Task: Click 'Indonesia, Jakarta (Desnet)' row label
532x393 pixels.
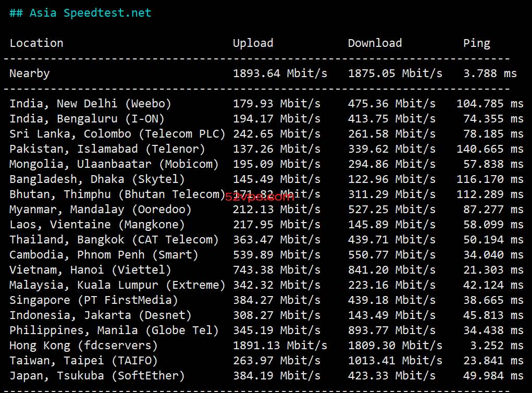Action: 101,315
